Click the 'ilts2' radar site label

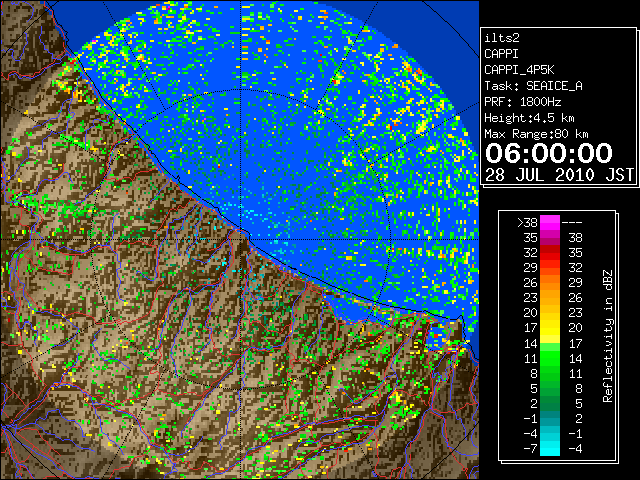click(502, 38)
